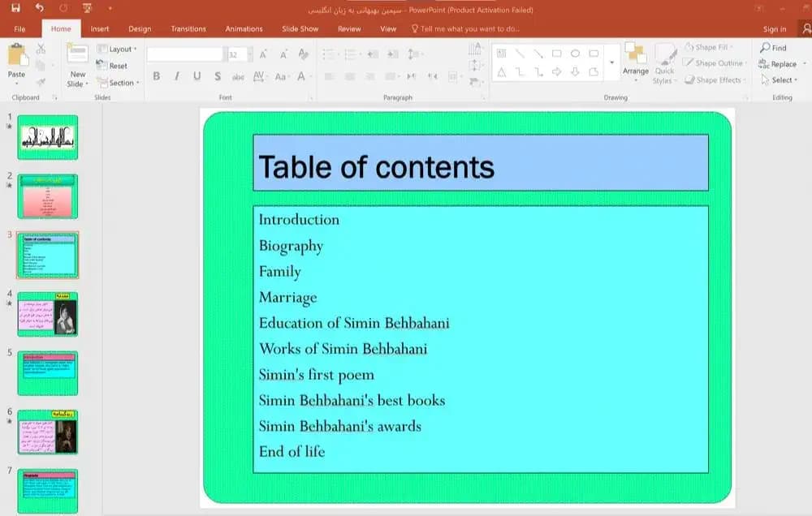Click the New Slide button
The height and width of the screenshot is (516, 812).
[x=78, y=65]
